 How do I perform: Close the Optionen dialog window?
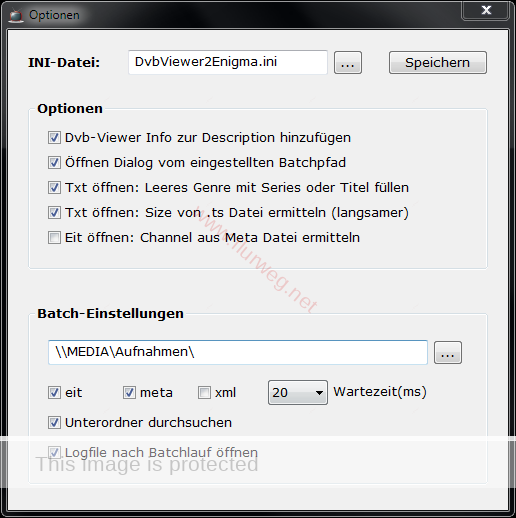click(x=485, y=10)
